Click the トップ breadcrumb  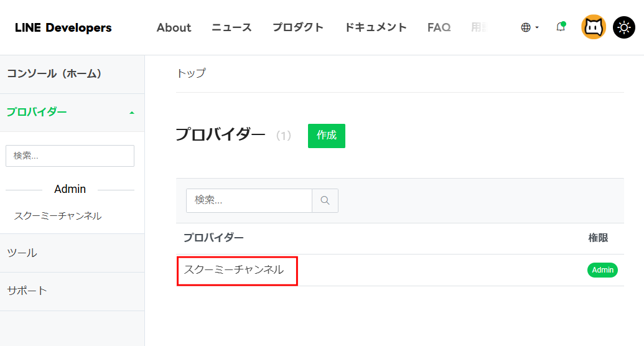(191, 73)
